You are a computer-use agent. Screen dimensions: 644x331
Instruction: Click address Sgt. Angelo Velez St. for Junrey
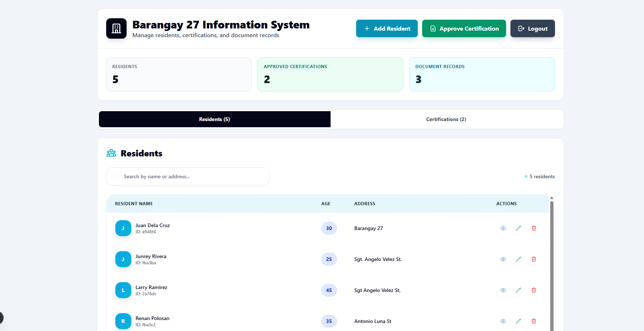pos(378,259)
